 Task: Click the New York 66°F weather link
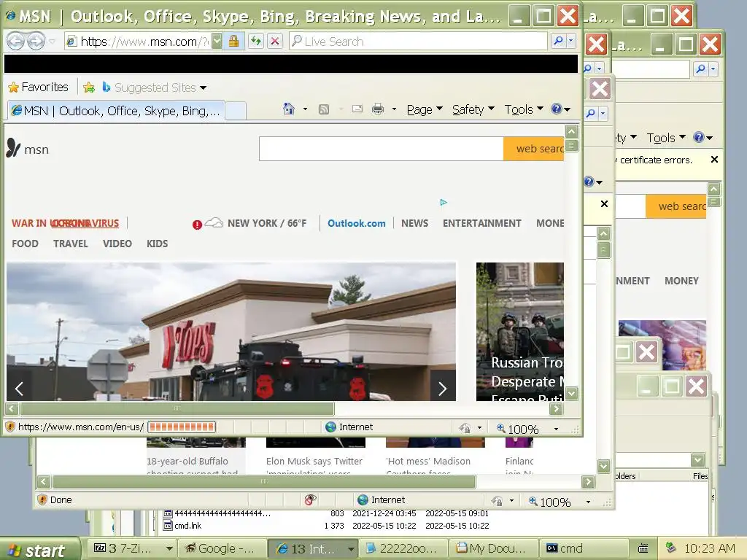(267, 223)
